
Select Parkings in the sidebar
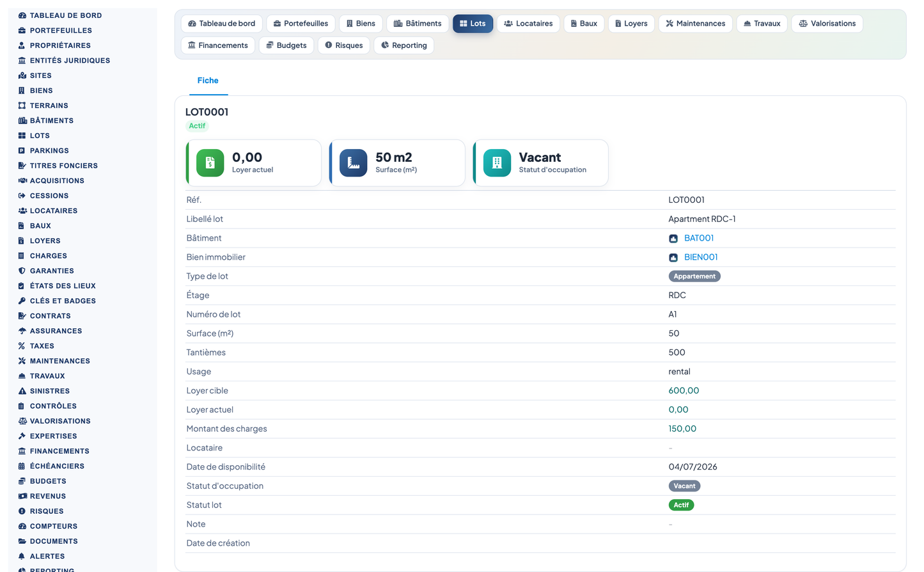[x=43, y=150]
